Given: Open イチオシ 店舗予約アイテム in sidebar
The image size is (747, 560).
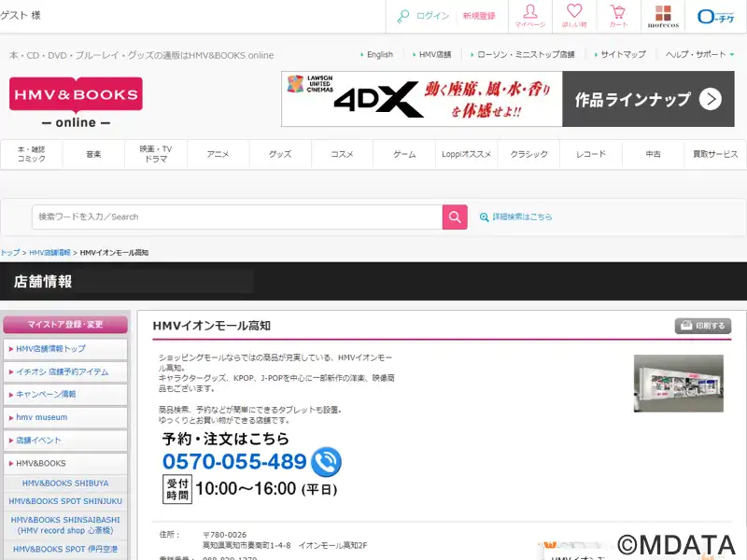Looking at the screenshot, I should [x=65, y=371].
